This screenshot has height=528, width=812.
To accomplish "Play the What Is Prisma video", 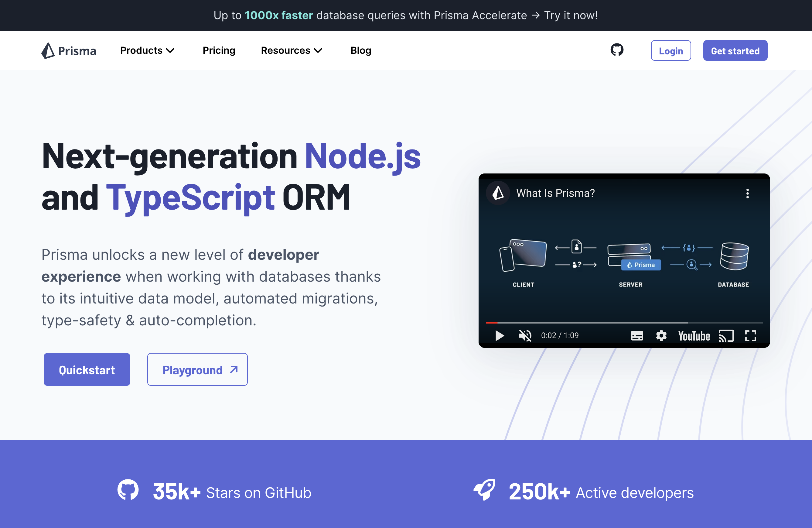I will [x=500, y=336].
